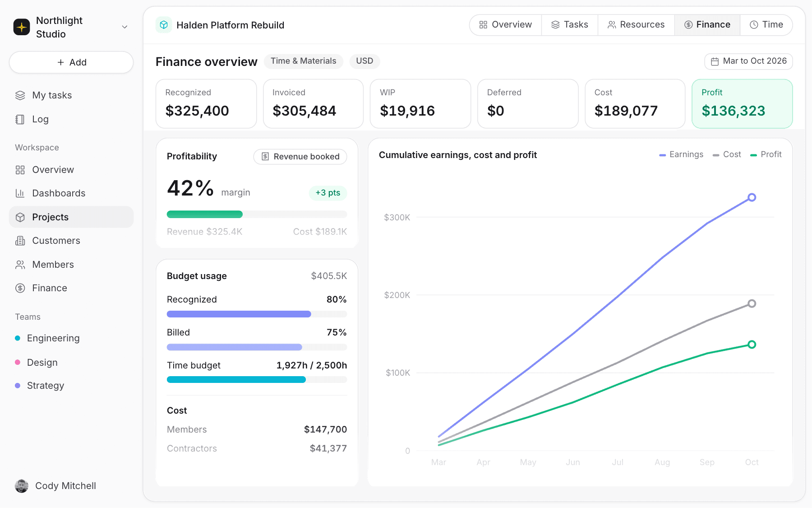This screenshot has width=812, height=508.
Task: Click the sidebar Overview grid icon
Action: (x=20, y=170)
